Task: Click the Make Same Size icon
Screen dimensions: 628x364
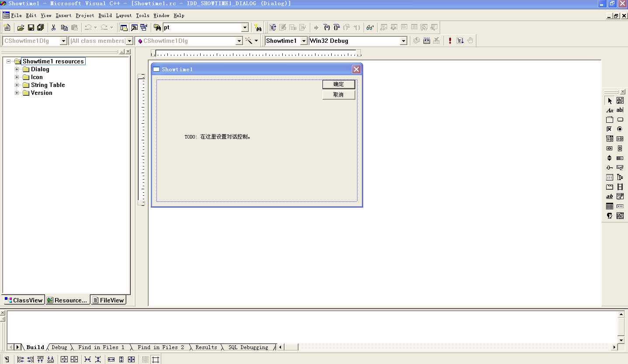Action: (132, 359)
